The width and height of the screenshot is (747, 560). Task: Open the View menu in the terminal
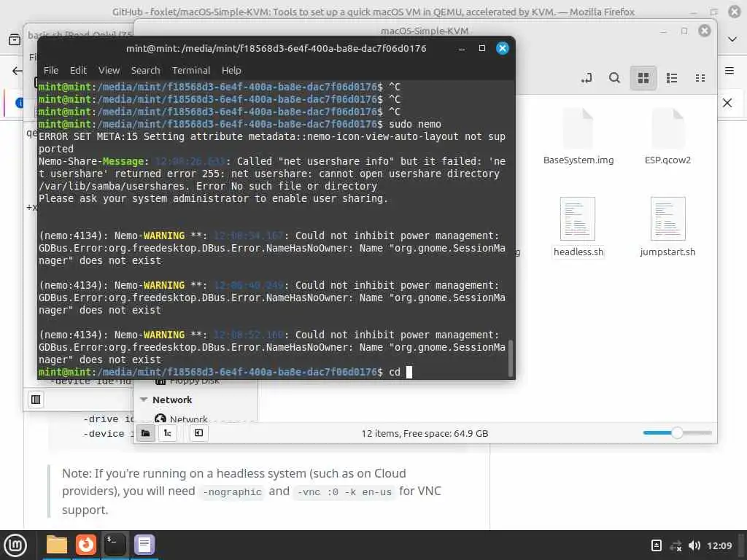tap(109, 71)
